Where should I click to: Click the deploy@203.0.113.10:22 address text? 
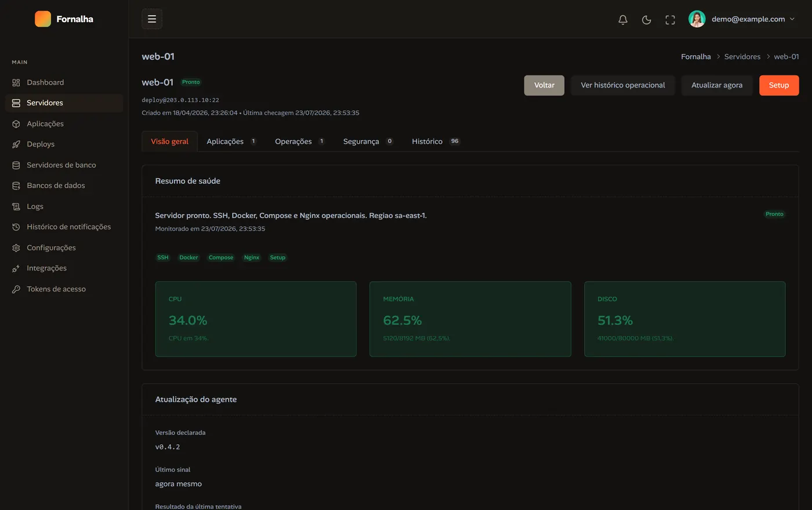[180, 100]
